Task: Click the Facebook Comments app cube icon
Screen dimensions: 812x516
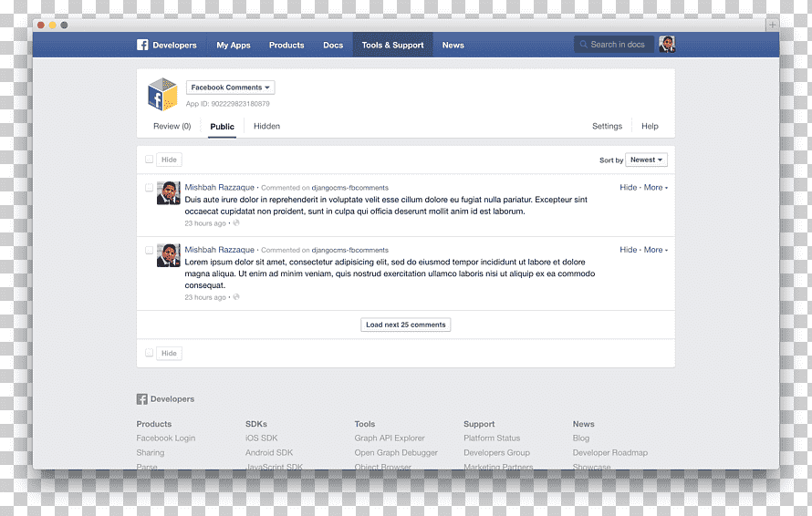Action: 162,94
